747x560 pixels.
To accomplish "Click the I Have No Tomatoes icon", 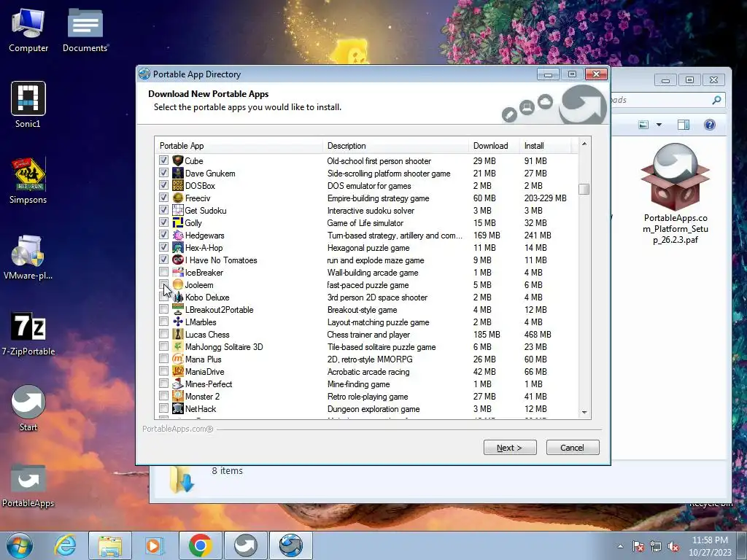I will click(178, 260).
